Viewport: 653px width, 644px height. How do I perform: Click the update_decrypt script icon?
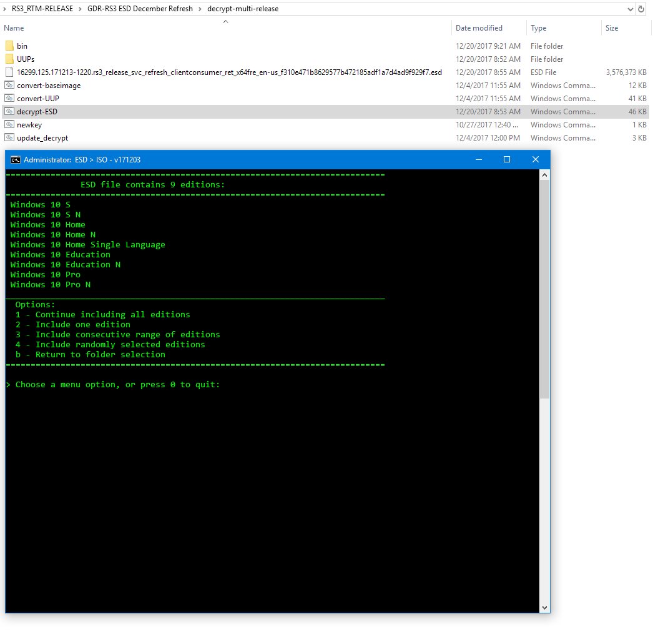click(9, 137)
